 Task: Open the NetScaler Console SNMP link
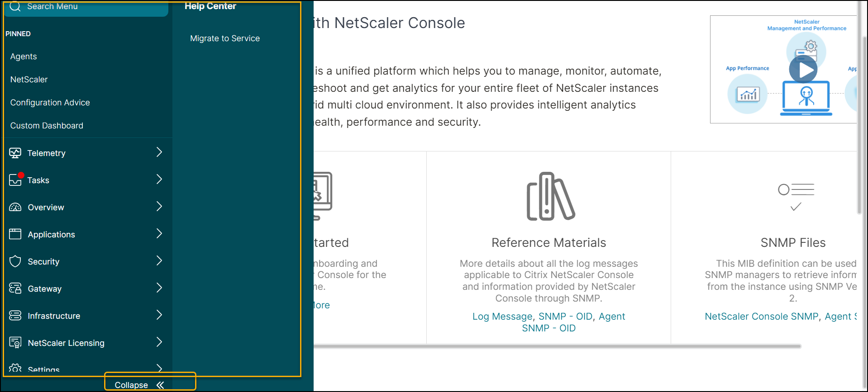pyautogui.click(x=761, y=316)
